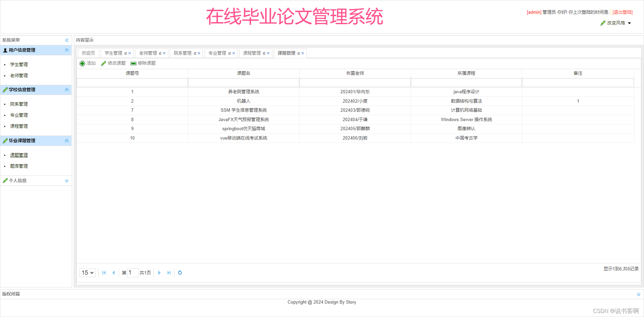Click the 备注 filter input field
644x317 pixels.
pyautogui.click(x=578, y=83)
